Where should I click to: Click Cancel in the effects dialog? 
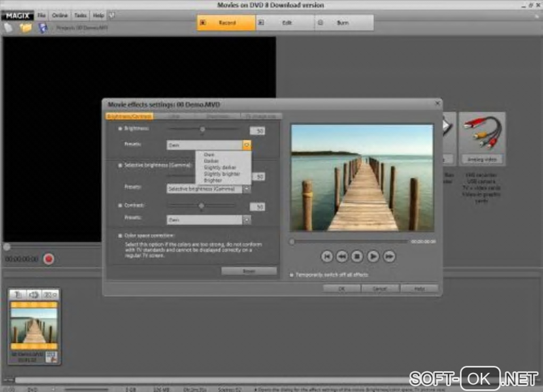pyautogui.click(x=380, y=288)
